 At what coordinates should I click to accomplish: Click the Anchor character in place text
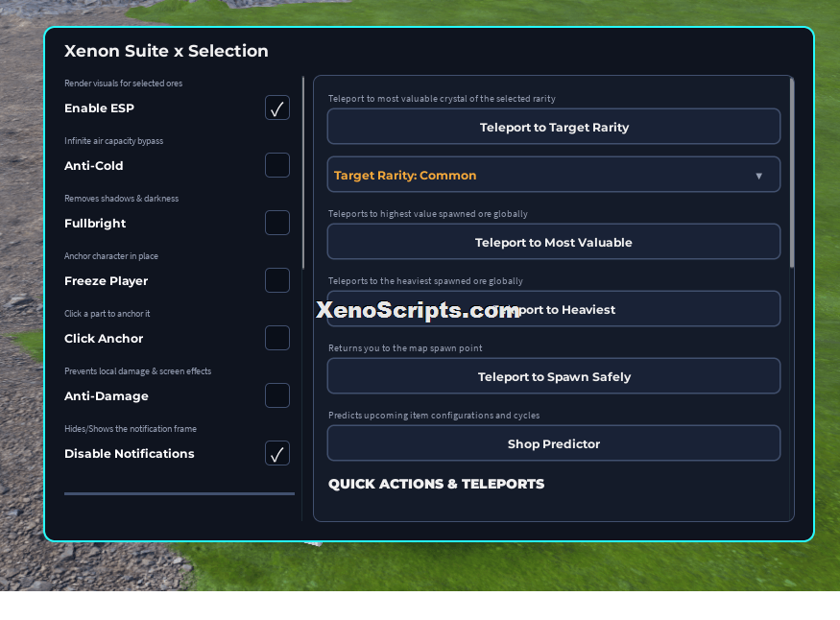pyautogui.click(x=111, y=256)
